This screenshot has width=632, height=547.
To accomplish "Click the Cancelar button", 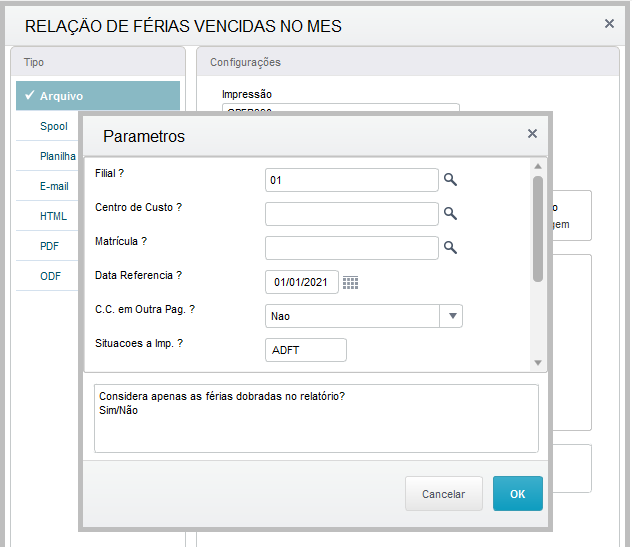I will [x=443, y=494].
